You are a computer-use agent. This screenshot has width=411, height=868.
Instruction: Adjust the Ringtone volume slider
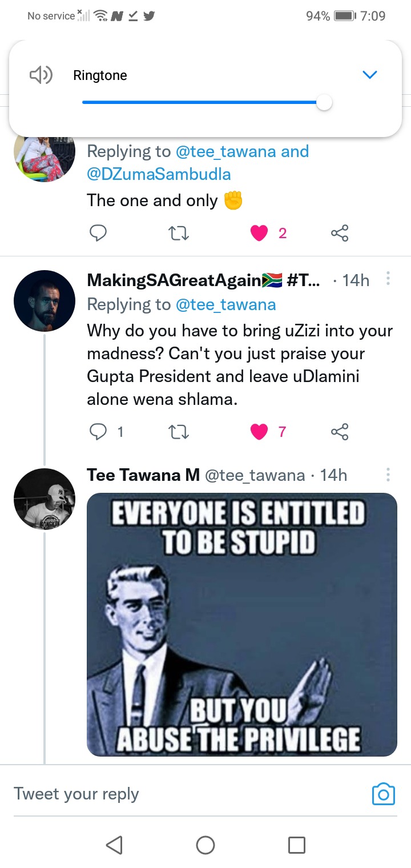pyautogui.click(x=207, y=103)
